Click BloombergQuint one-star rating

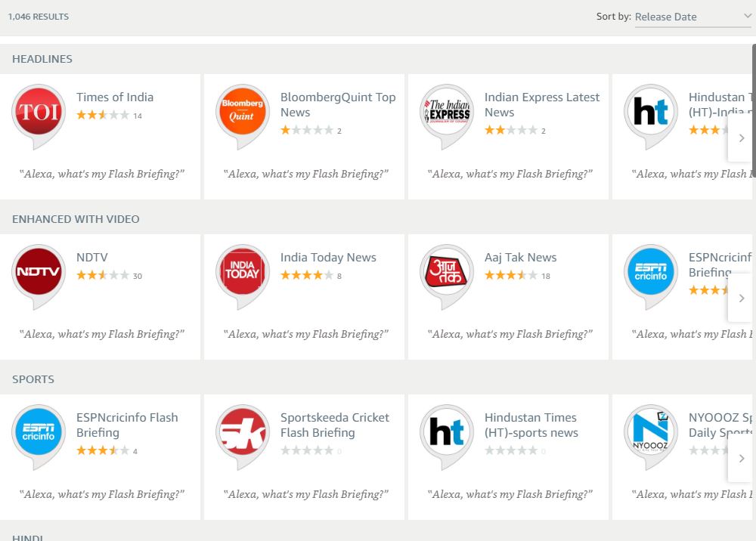307,130
